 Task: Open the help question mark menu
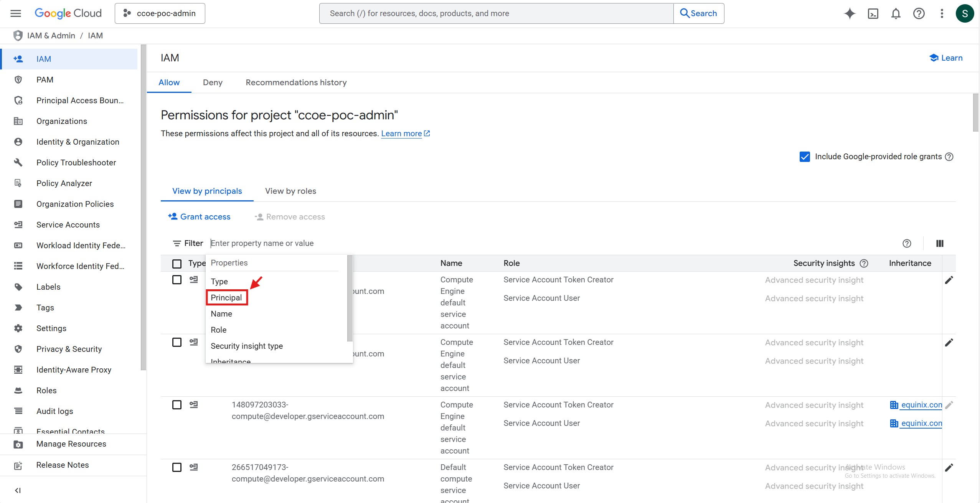[919, 13]
